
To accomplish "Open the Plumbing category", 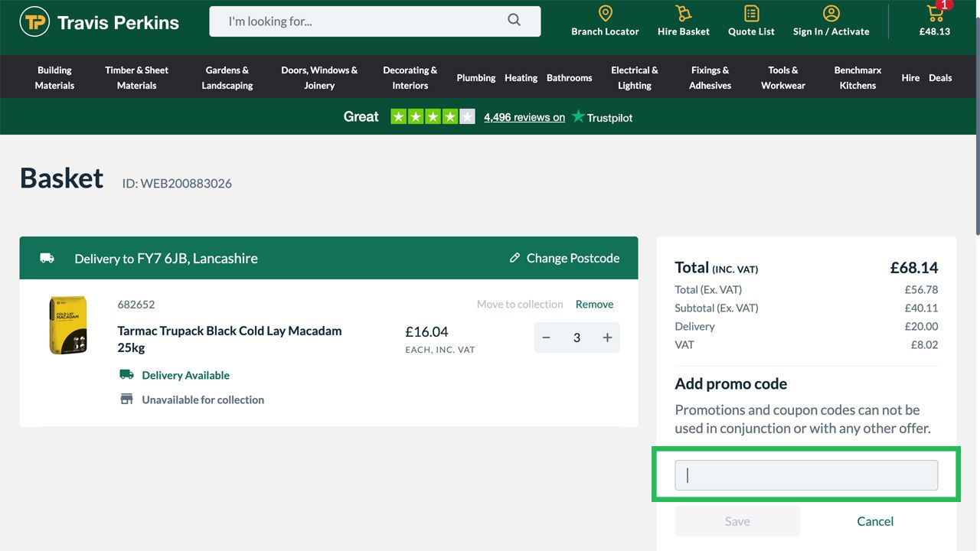I will click(475, 77).
